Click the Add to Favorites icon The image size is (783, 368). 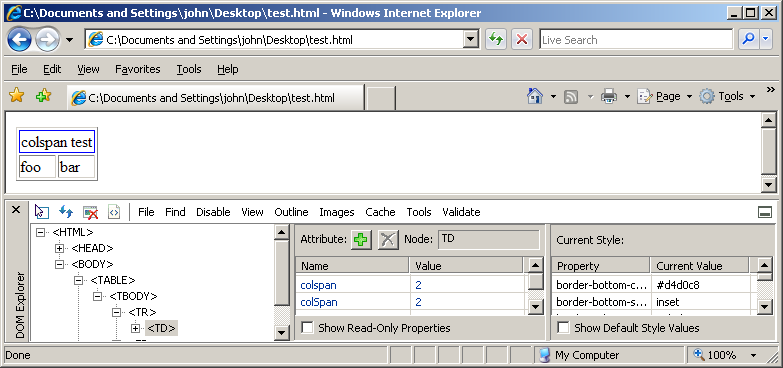(43, 96)
